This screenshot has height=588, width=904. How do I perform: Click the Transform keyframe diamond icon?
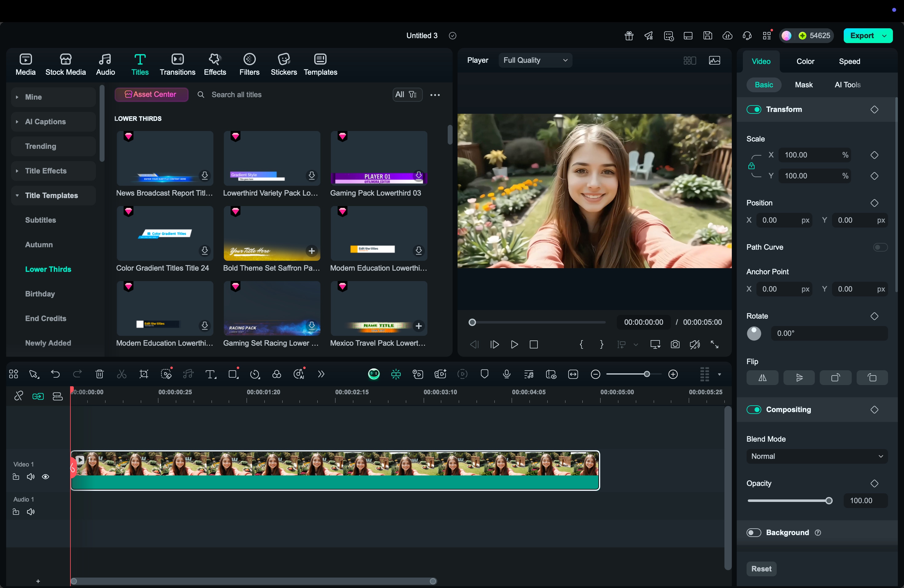pyautogui.click(x=874, y=110)
